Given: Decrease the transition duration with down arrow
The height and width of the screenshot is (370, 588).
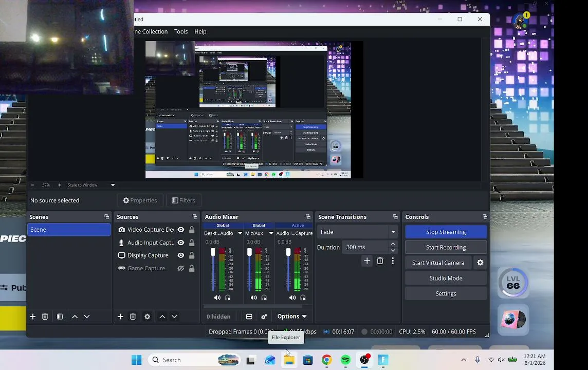Looking at the screenshot, I should point(393,250).
